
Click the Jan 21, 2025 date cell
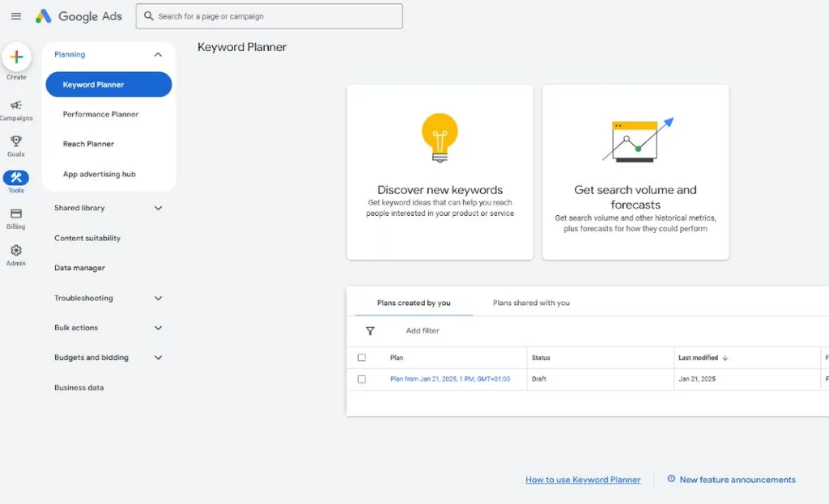697,379
